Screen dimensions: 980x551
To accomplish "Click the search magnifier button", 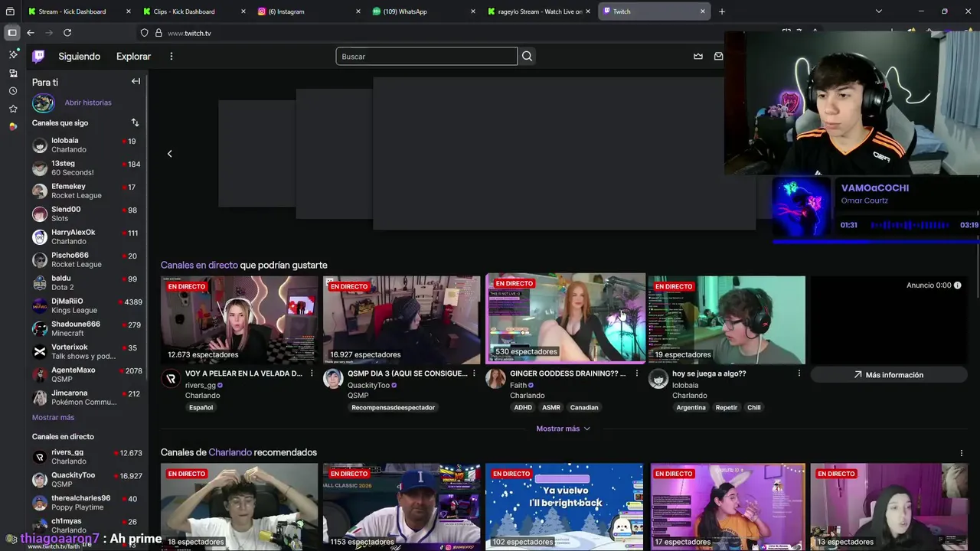I will click(527, 56).
